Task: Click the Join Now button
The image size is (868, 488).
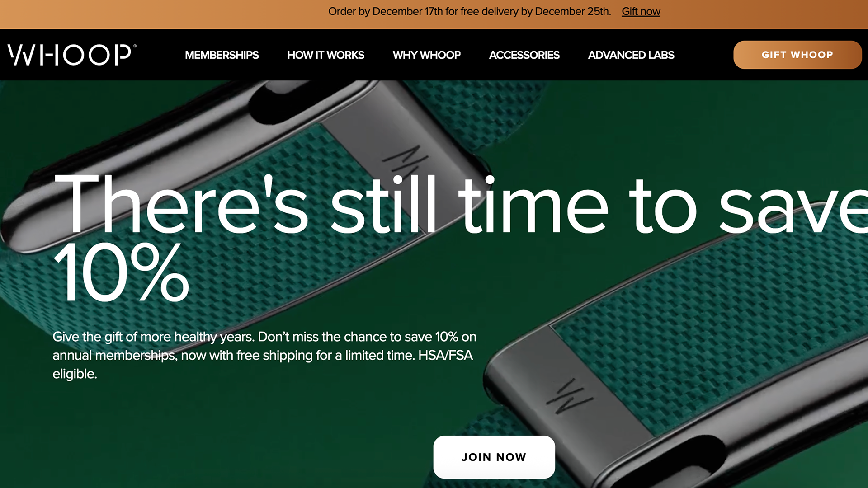Action: point(494,457)
